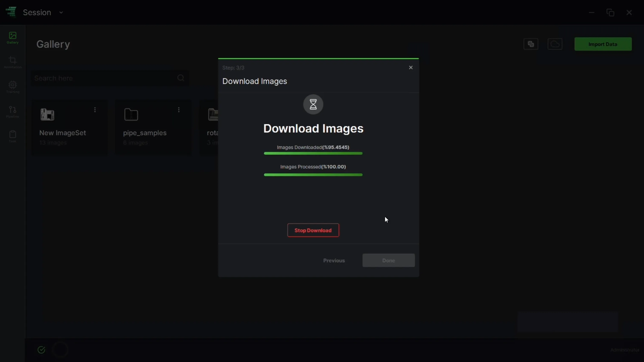
Task: Click the cloud icon button
Action: [x=555, y=44]
